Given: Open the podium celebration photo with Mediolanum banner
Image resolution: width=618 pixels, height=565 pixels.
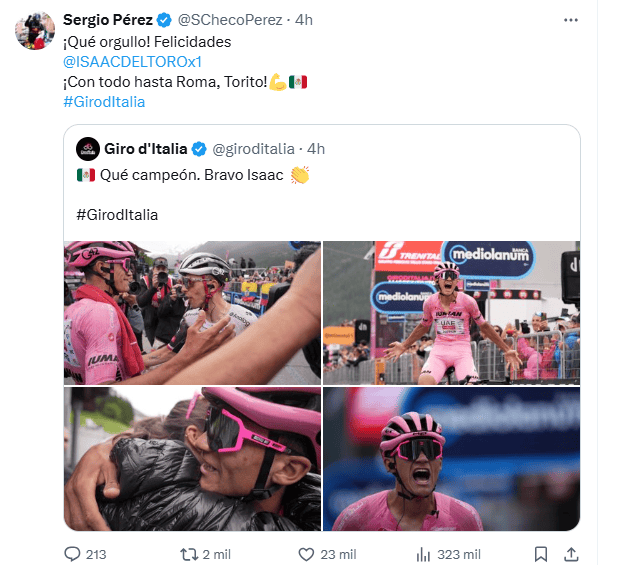Looking at the screenshot, I should [451, 313].
